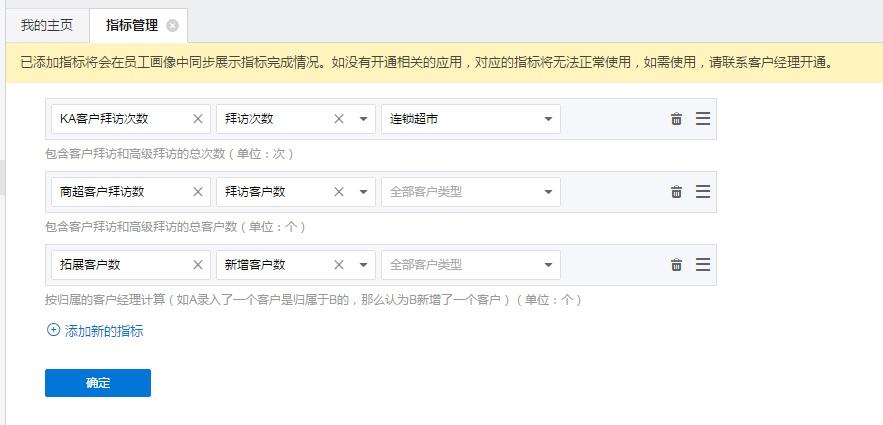Open the 拜访次数 indicator type dropdown
The width and height of the screenshot is (883, 425).
[362, 119]
